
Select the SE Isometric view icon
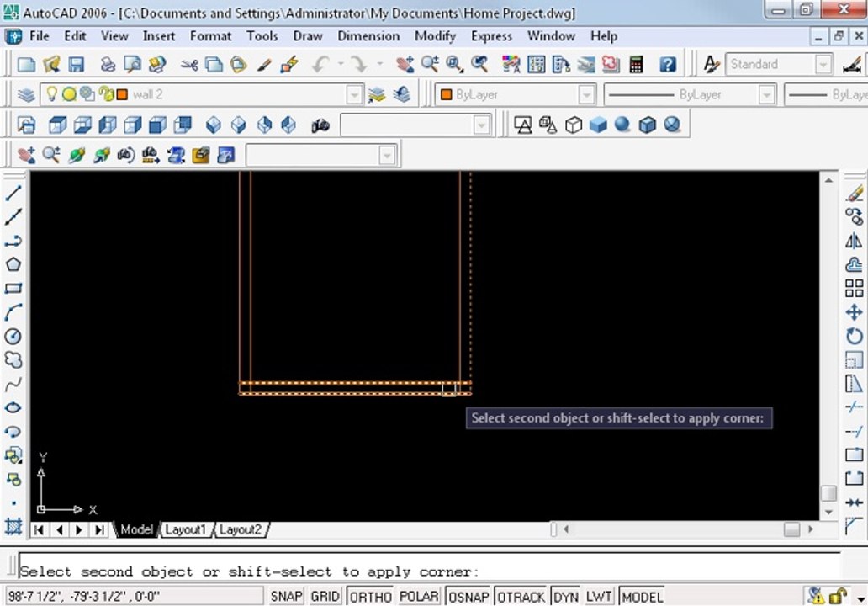(238, 125)
